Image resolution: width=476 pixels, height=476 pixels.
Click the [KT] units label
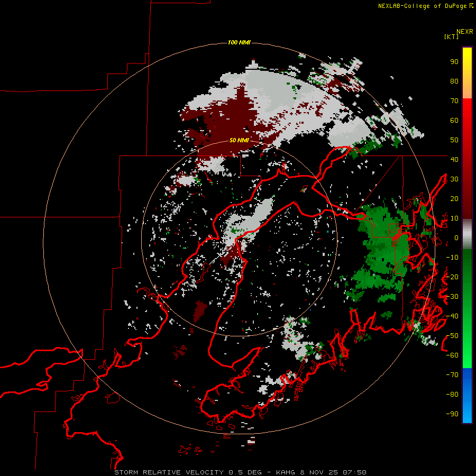[x=451, y=36]
